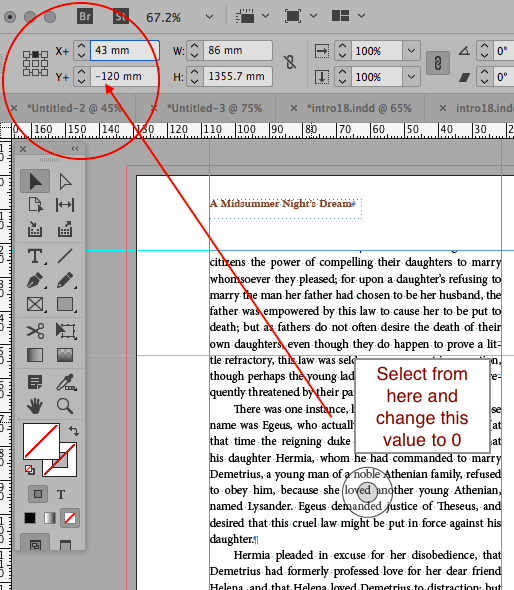Select a reference point in the proxy grid
This screenshot has width=514, height=590.
[x=35, y=63]
